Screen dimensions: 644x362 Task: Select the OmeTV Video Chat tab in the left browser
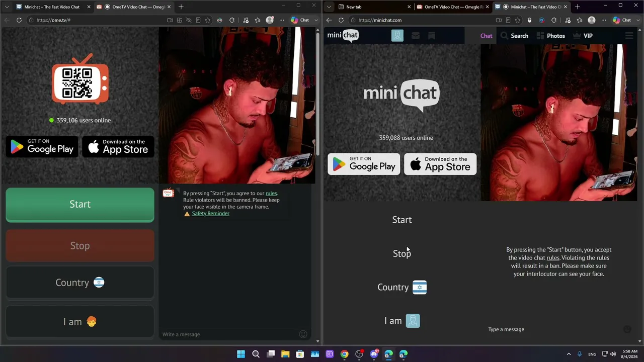[x=134, y=7]
